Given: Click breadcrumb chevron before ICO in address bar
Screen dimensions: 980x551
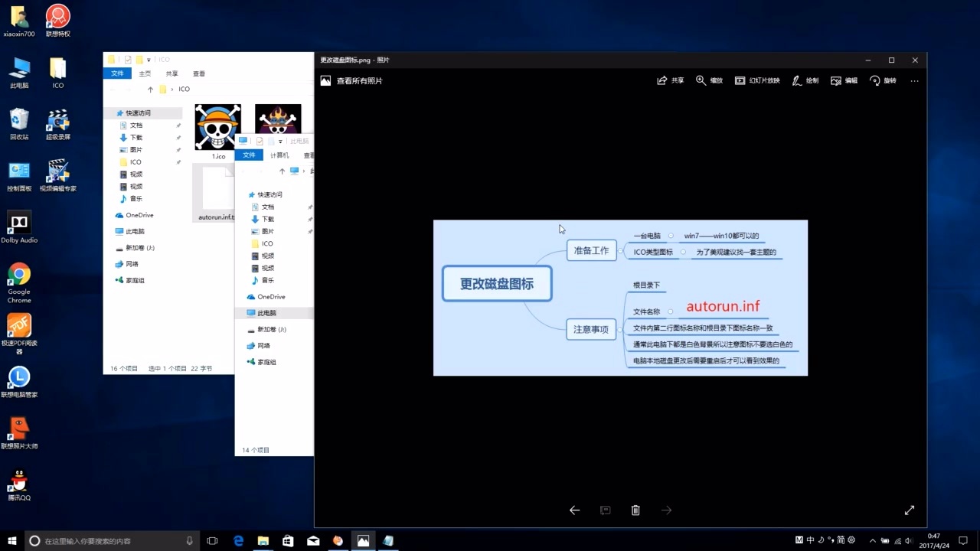Looking at the screenshot, I should (174, 90).
